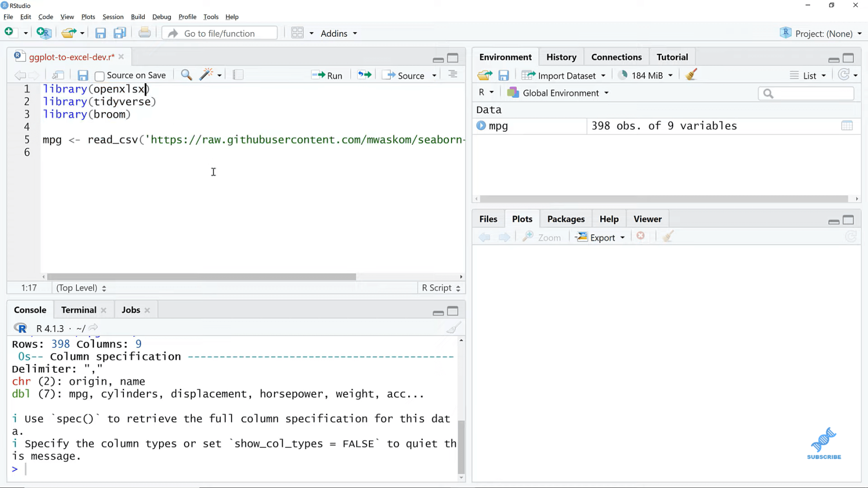Open Project (None) dropdown
Viewport: 868px width, 488px height.
(821, 33)
